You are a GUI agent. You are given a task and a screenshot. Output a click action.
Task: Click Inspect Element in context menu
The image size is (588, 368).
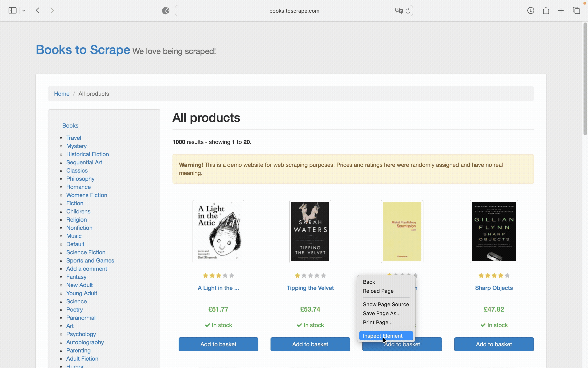pos(386,336)
